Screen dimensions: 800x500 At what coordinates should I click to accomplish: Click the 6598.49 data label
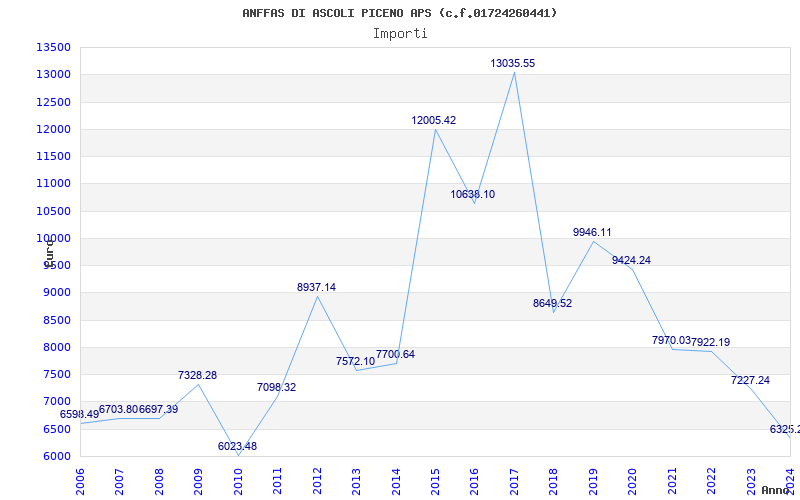[x=79, y=415]
